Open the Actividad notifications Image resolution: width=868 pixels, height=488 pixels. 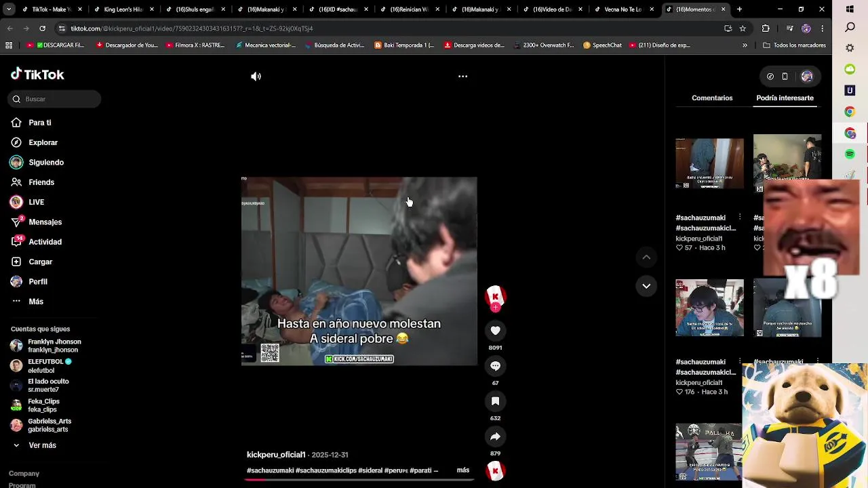(x=45, y=242)
